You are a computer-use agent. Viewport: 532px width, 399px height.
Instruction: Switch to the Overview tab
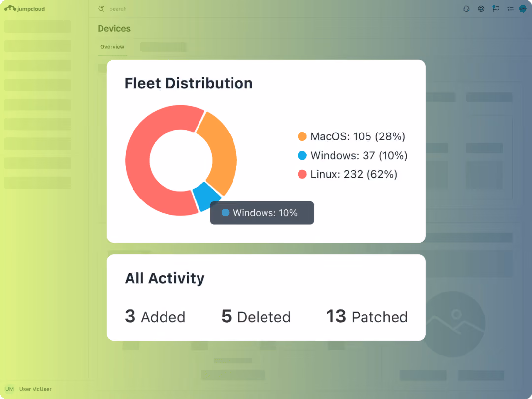click(x=112, y=47)
